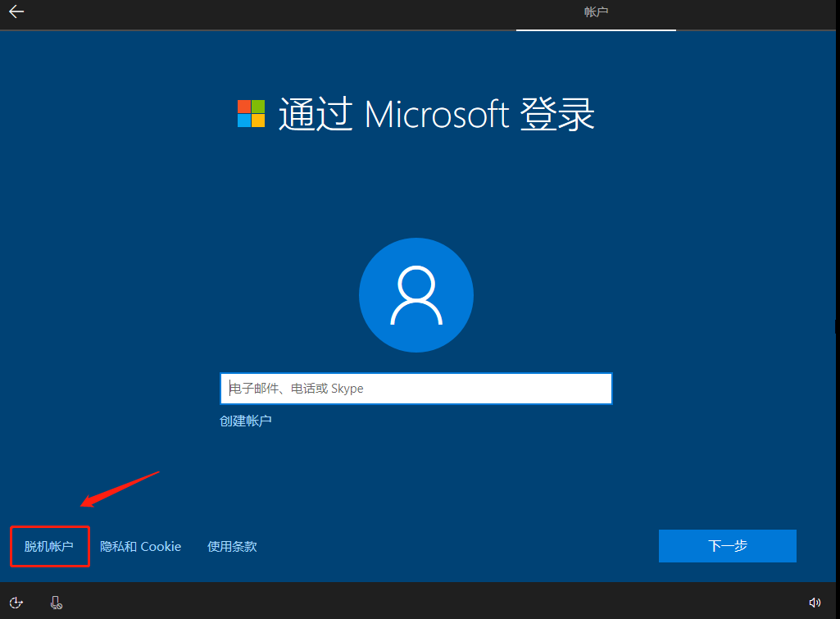The height and width of the screenshot is (619, 840).
Task: Choose the 脱机帐户 offline account link
Action: point(48,546)
